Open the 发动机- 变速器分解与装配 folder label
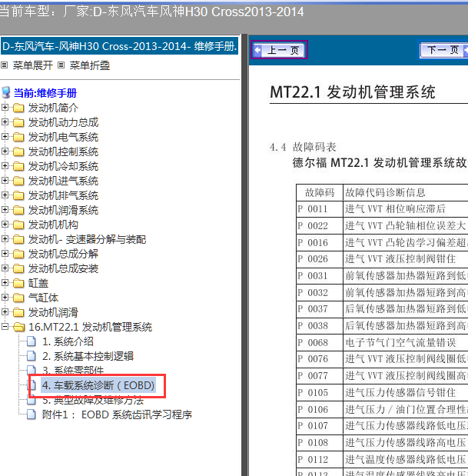 click(x=87, y=239)
